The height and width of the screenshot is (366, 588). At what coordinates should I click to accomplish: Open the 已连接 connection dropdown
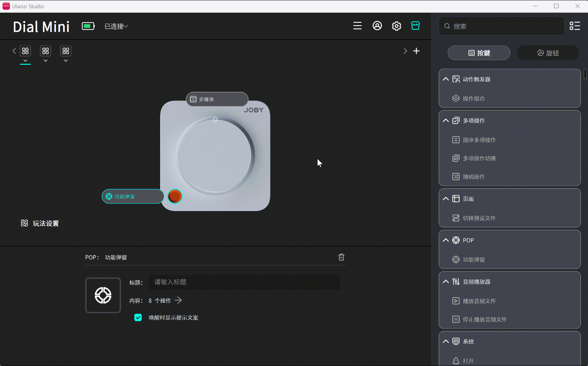pos(116,26)
